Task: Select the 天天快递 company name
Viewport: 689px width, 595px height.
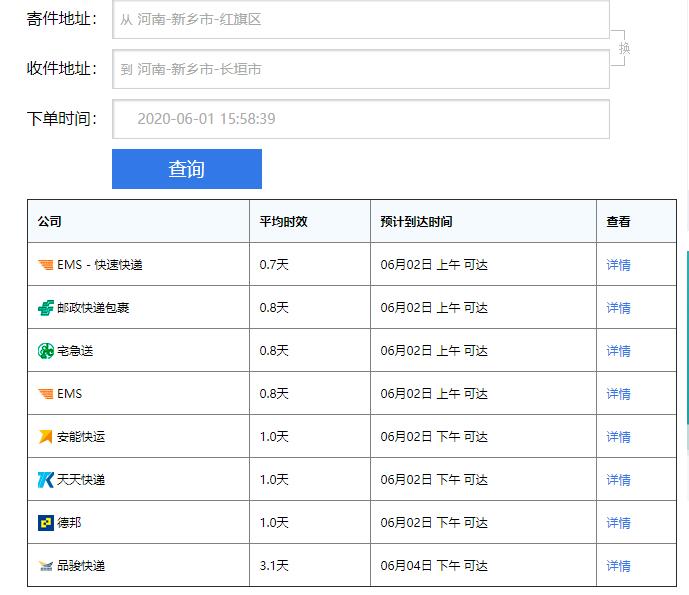Action: coord(81,480)
